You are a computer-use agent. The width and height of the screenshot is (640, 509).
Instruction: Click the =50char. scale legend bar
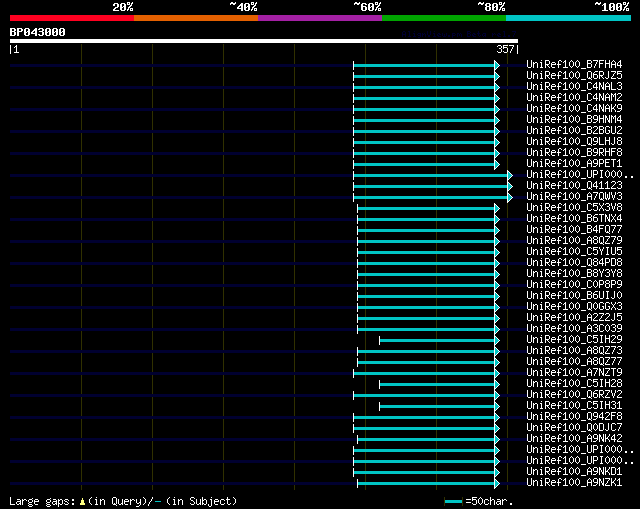click(x=453, y=501)
